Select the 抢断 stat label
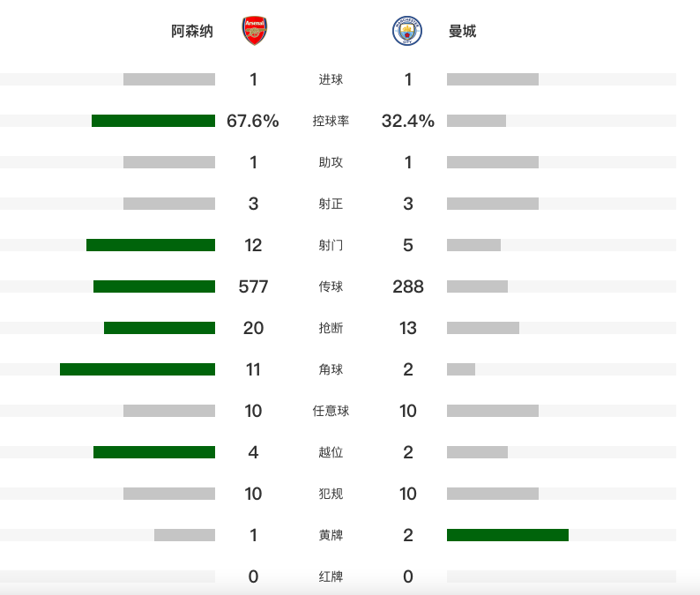Image resolution: width=700 pixels, height=595 pixels. tap(331, 328)
